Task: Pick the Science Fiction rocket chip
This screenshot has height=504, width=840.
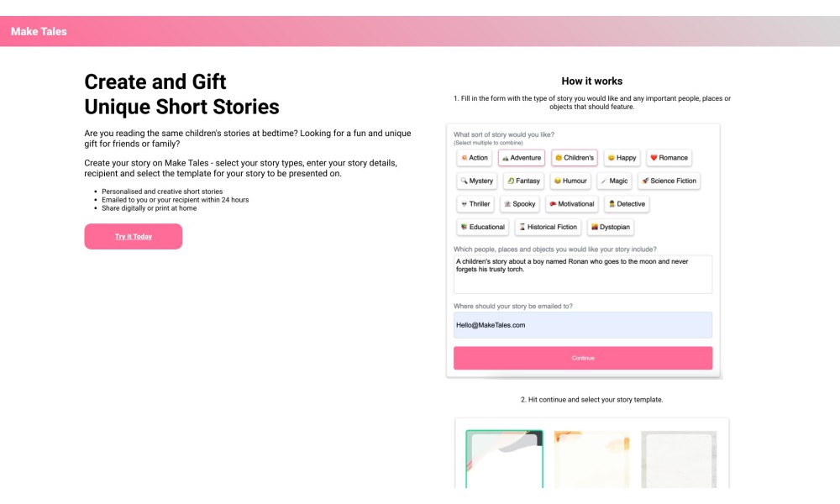Action: pyautogui.click(x=669, y=181)
